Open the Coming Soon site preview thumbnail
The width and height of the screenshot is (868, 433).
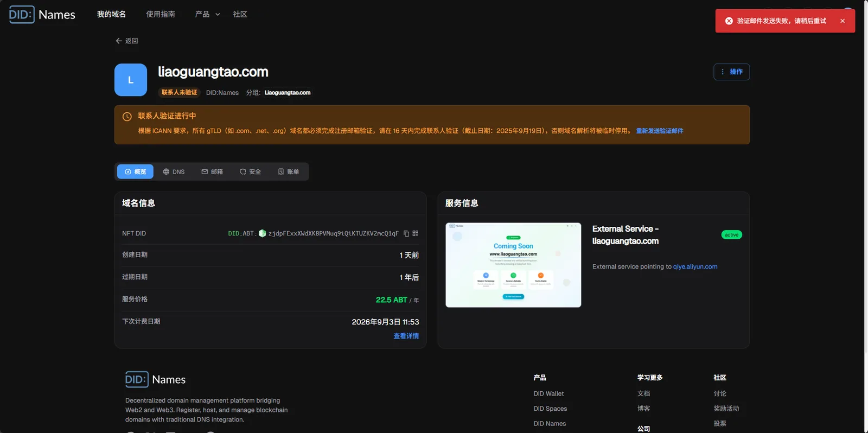(x=513, y=265)
